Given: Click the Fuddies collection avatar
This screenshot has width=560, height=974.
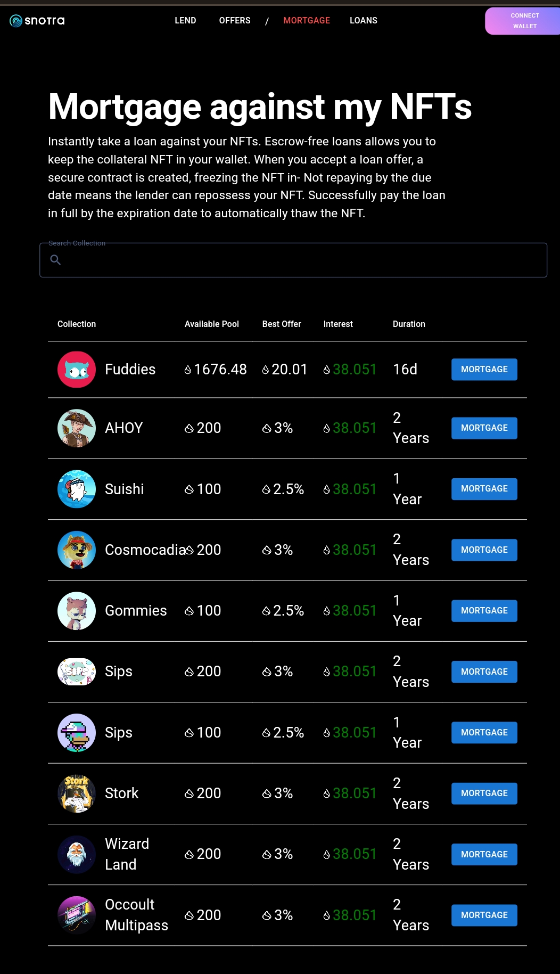Looking at the screenshot, I should pyautogui.click(x=76, y=369).
